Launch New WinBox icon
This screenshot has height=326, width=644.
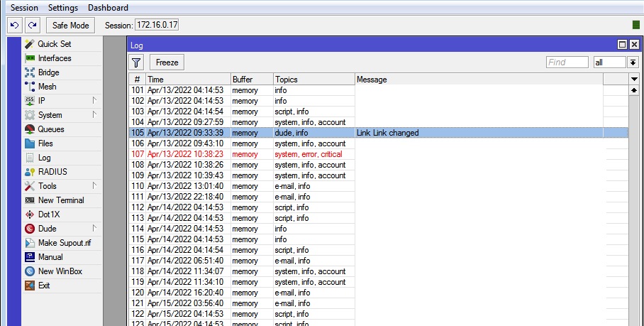30,271
